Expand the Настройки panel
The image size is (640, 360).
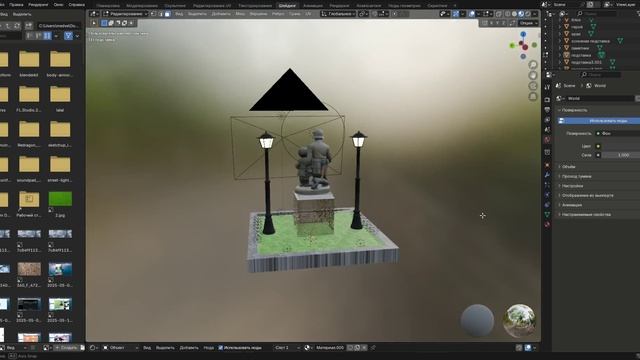(x=572, y=186)
